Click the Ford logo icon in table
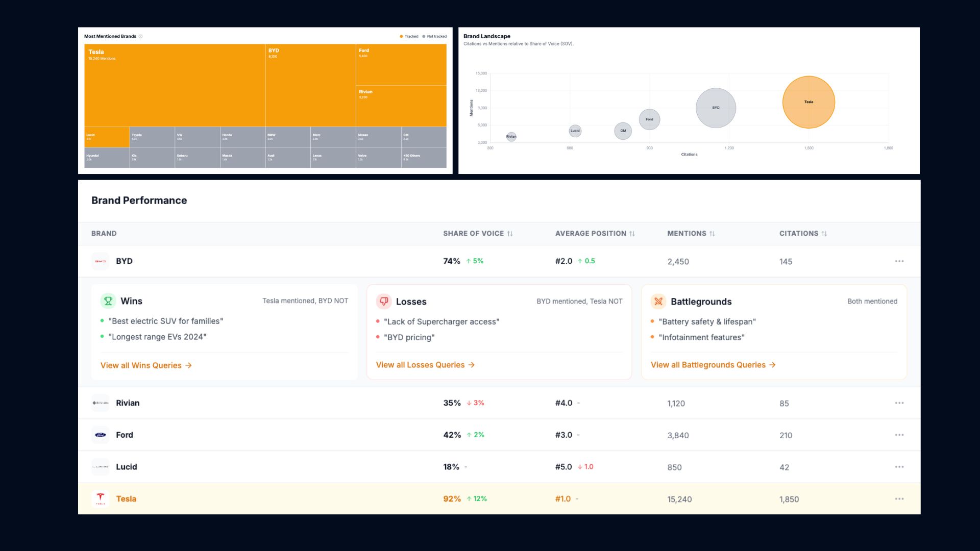 [x=101, y=435]
